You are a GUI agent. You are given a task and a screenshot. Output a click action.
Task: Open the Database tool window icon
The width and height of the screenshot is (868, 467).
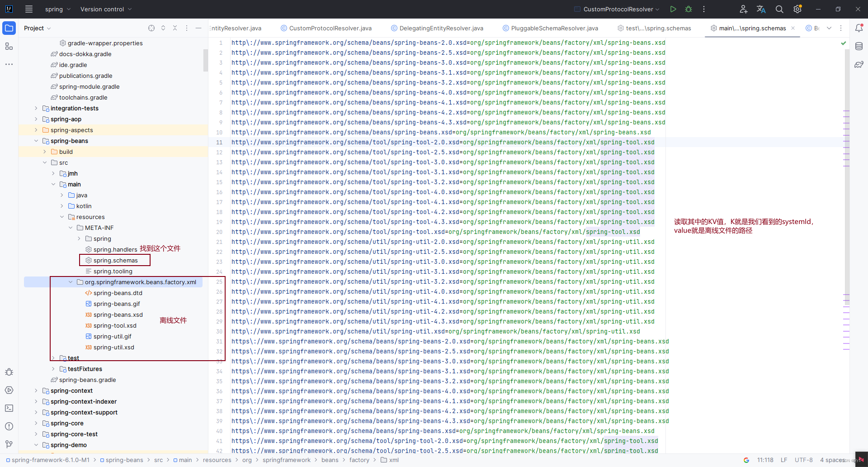[859, 46]
